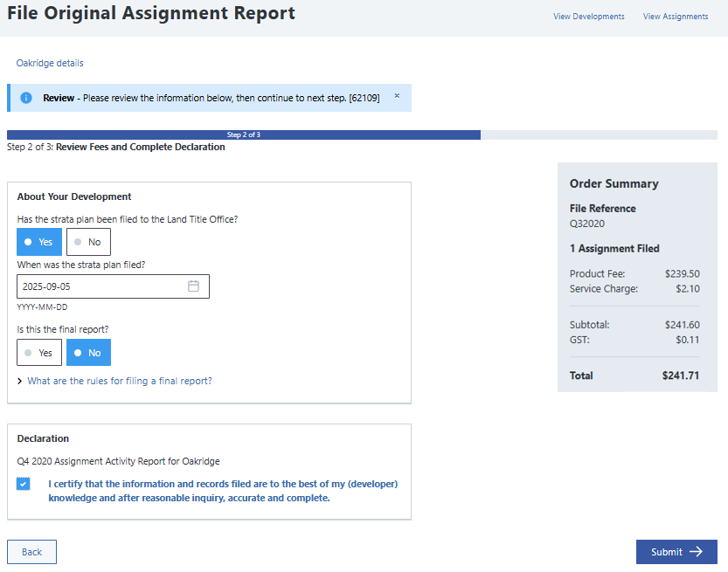Toggle the declaration certification checkbox
The image size is (728, 572).
[23, 484]
